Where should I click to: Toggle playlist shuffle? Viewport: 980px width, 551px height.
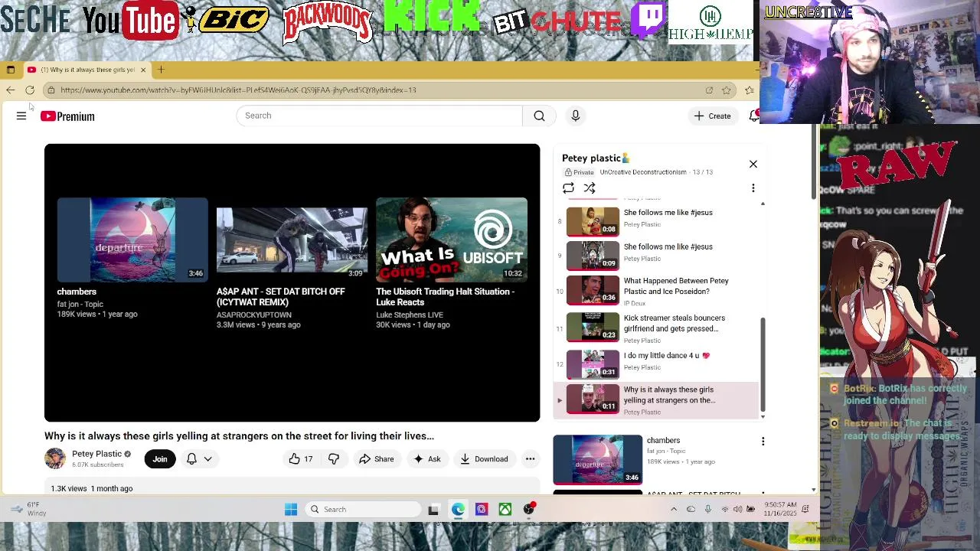[590, 188]
